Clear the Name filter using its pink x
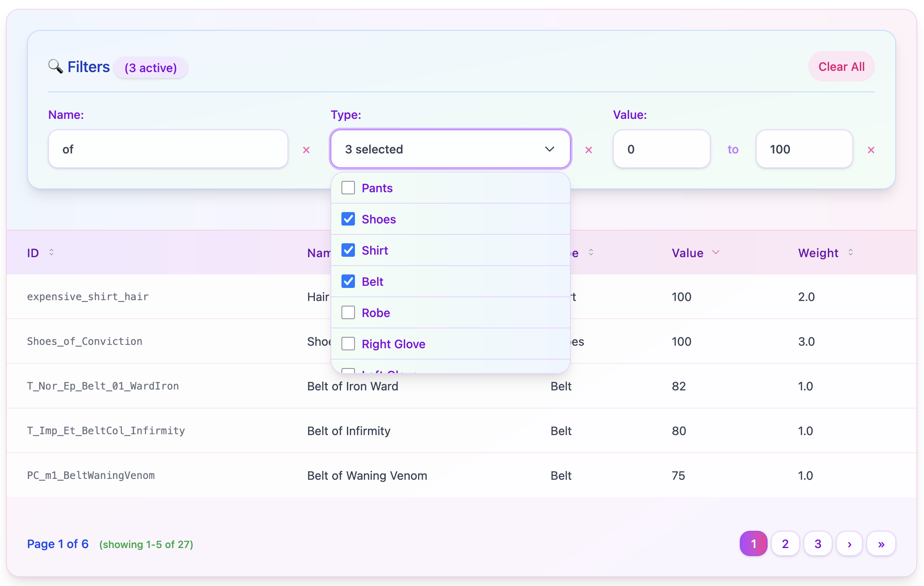The width and height of the screenshot is (924, 586). coord(306,150)
